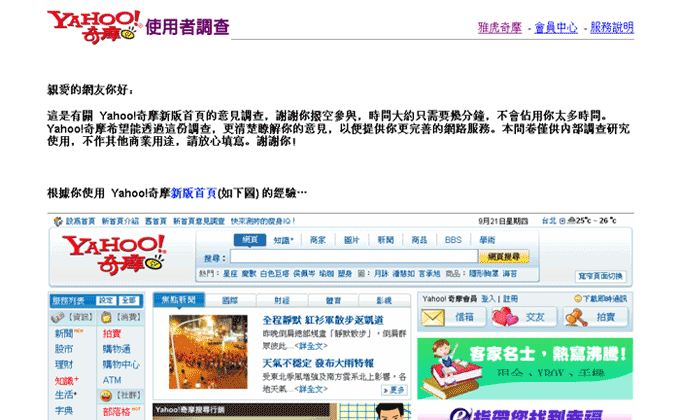This screenshot has height=420, width=680.
Task: Click the hearts icon for 交友
Action: (505, 317)
